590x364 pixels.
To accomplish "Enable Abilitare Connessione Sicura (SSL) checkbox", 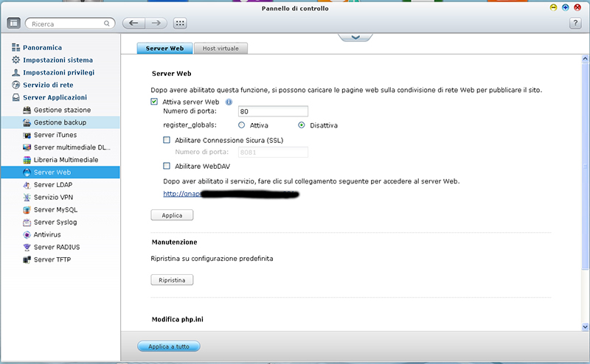I will (167, 139).
